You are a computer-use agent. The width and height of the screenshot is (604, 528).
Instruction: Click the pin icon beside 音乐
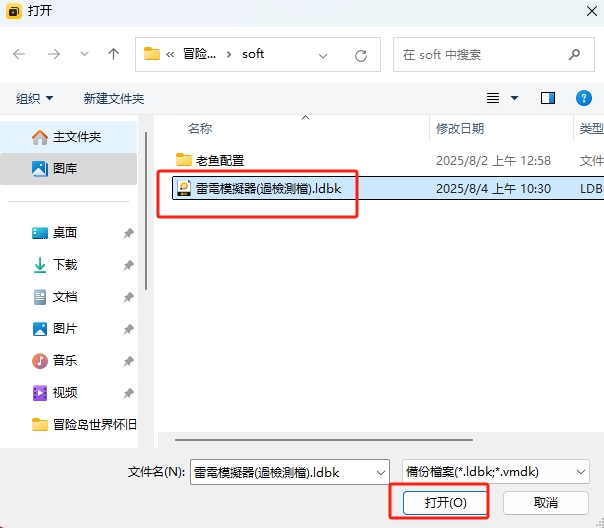point(128,361)
